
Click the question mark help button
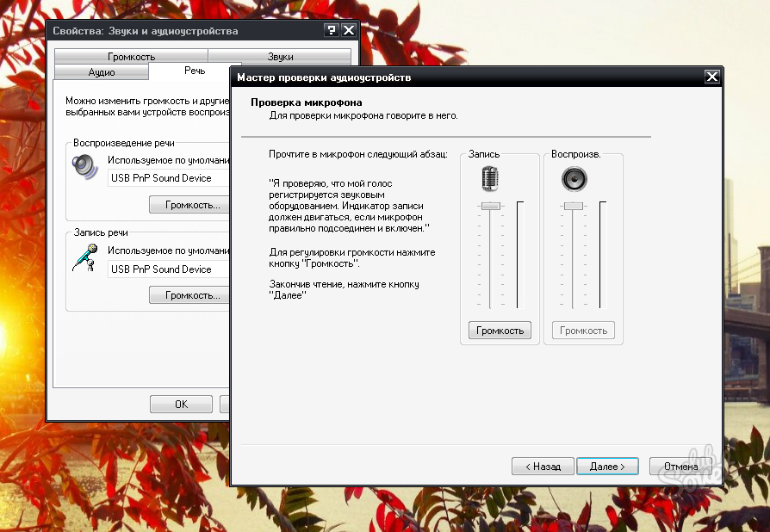click(332, 30)
